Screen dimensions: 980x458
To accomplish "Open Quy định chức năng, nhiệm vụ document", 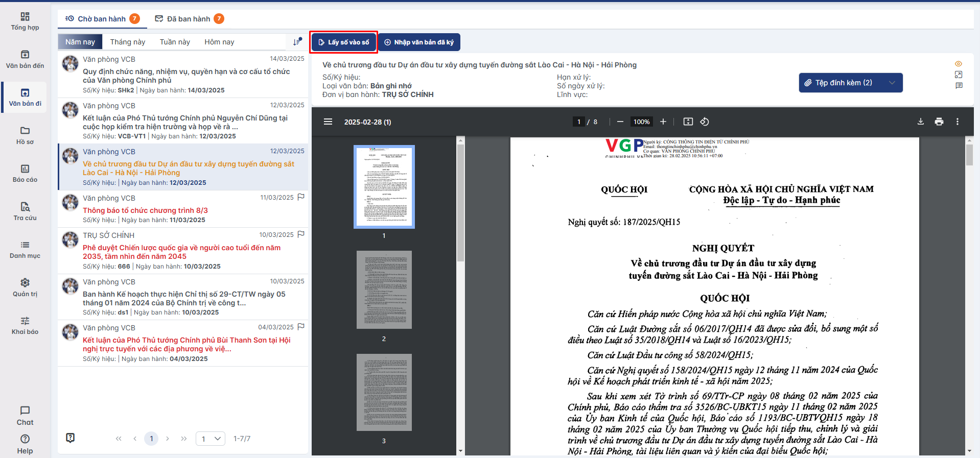I will [x=183, y=75].
